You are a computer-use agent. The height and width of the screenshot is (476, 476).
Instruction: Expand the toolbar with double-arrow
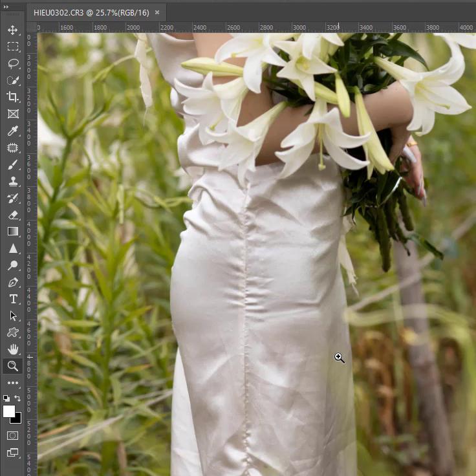pyautogui.click(x=6, y=6)
